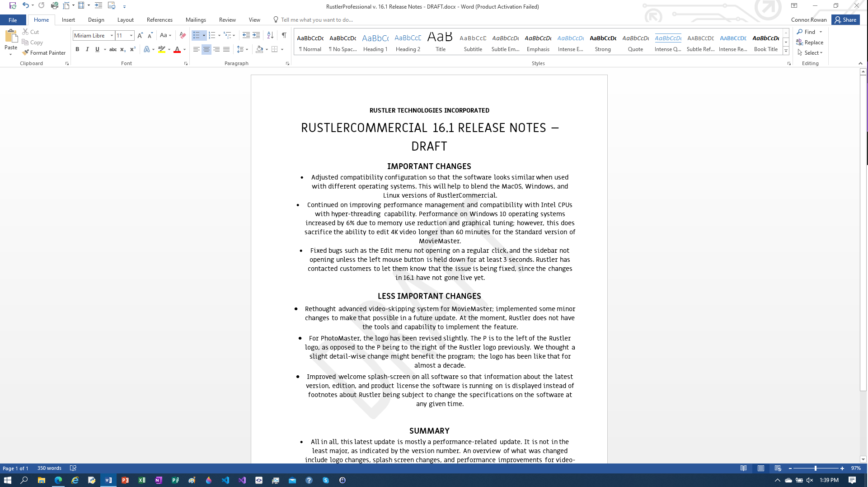Image resolution: width=868 pixels, height=487 pixels.
Task: Open Ribbon Display Options
Action: [x=794, y=6]
